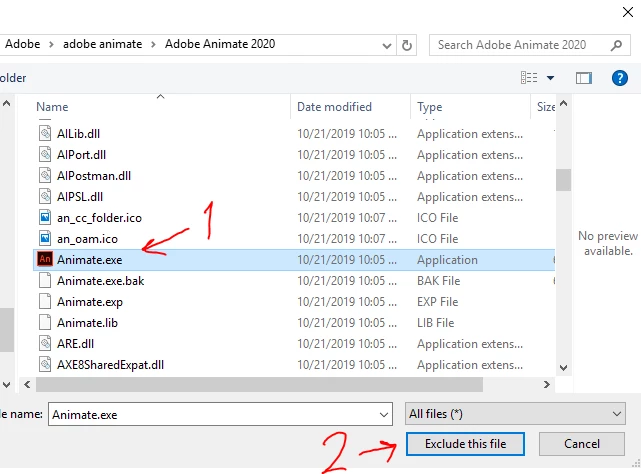Click the BAK File type cell
Viewport: 641px width, 474px height.
click(x=438, y=281)
